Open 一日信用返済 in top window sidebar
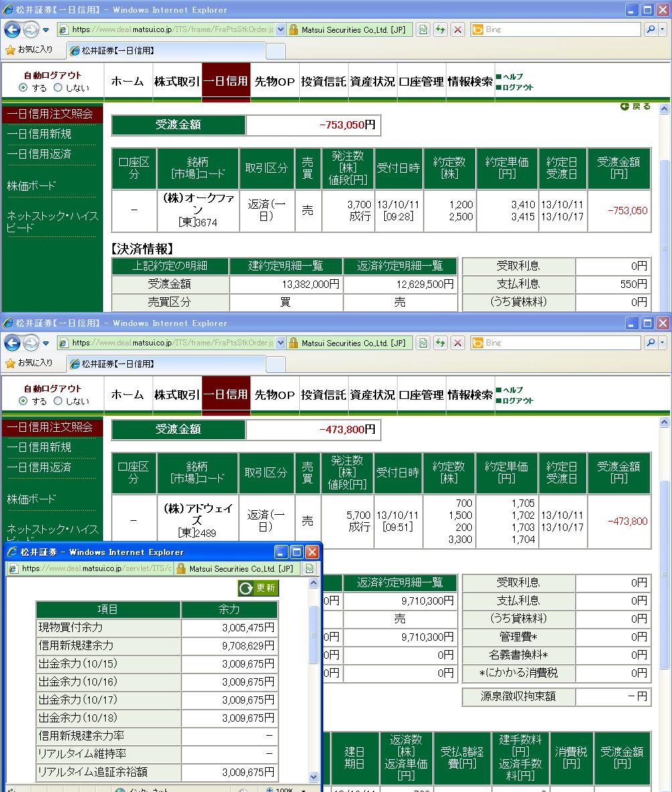The image size is (672, 792). pos(39,154)
